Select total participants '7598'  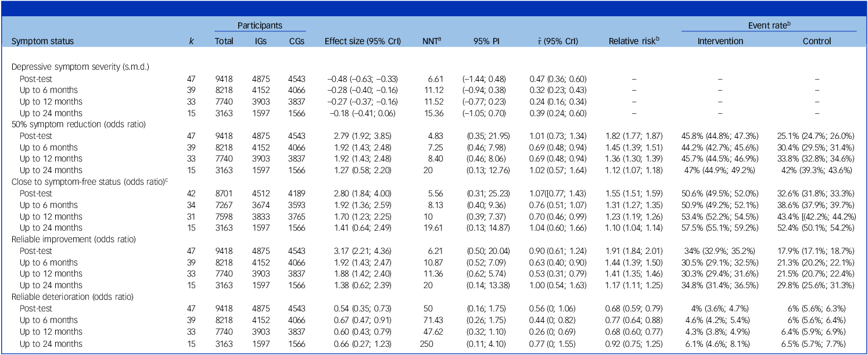tap(224, 216)
